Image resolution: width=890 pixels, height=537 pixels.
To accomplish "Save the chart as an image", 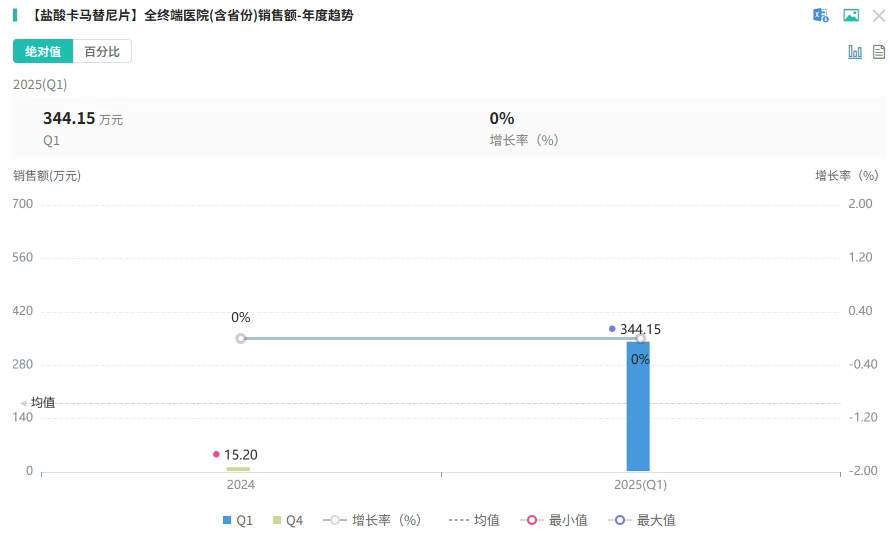I will click(851, 15).
